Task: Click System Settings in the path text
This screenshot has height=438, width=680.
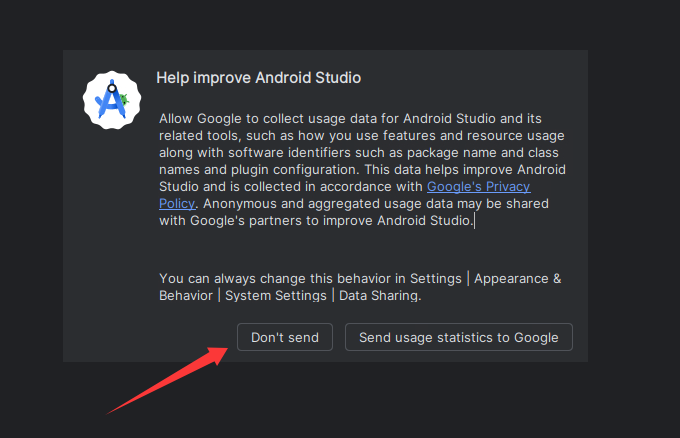Action: (276, 295)
